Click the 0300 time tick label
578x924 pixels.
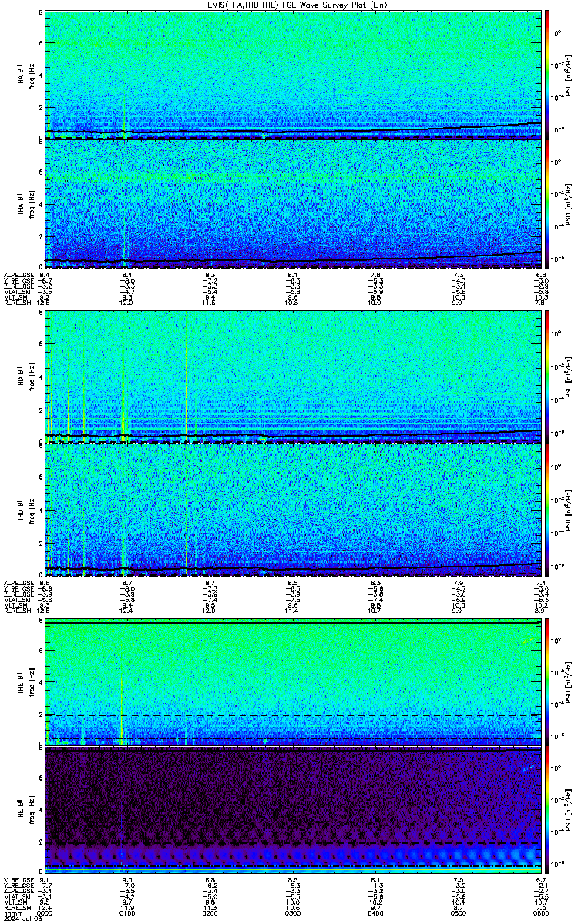click(293, 913)
